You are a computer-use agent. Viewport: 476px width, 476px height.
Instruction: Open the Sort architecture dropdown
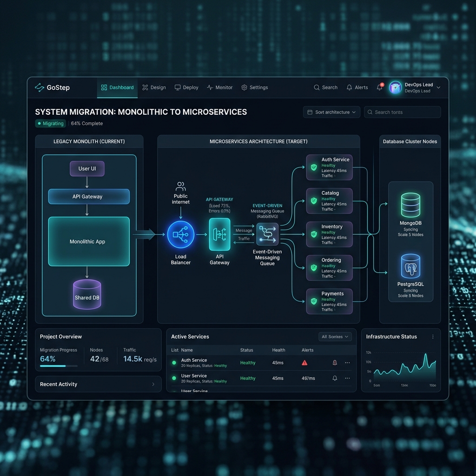(331, 112)
